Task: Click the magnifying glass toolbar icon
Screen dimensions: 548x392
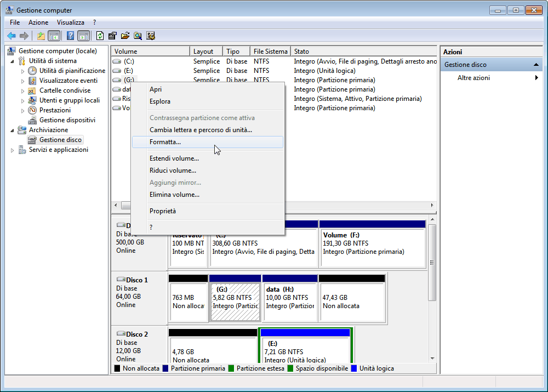Action: coord(138,36)
